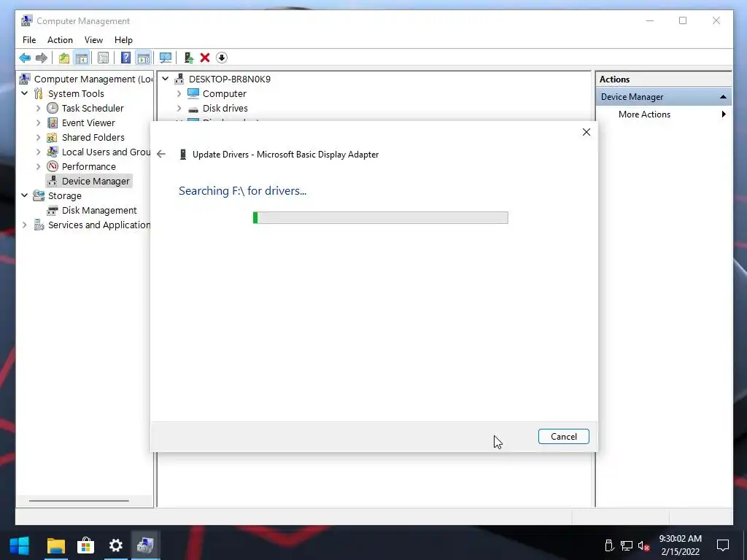Close the Update Drivers dialog with X
The height and width of the screenshot is (560, 747).
pos(587,132)
